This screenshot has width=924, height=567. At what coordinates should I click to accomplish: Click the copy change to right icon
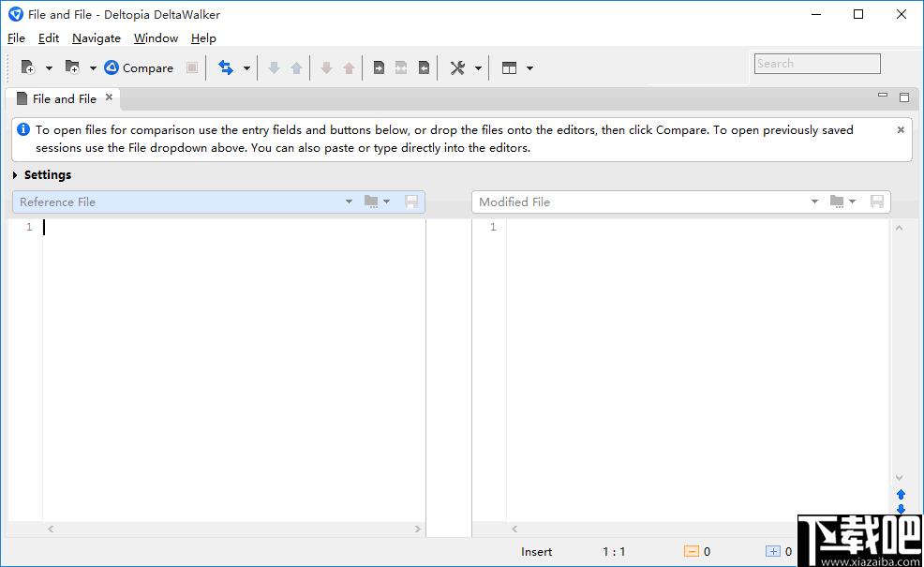pos(379,67)
